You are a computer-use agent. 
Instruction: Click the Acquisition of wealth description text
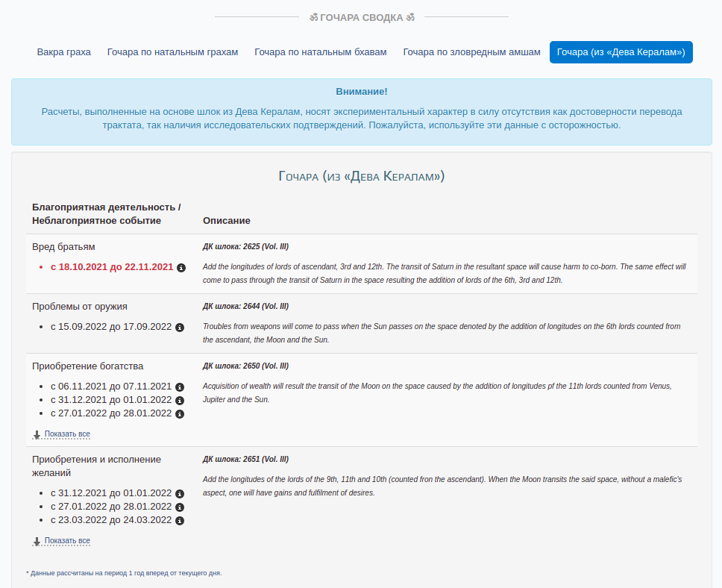(437, 392)
